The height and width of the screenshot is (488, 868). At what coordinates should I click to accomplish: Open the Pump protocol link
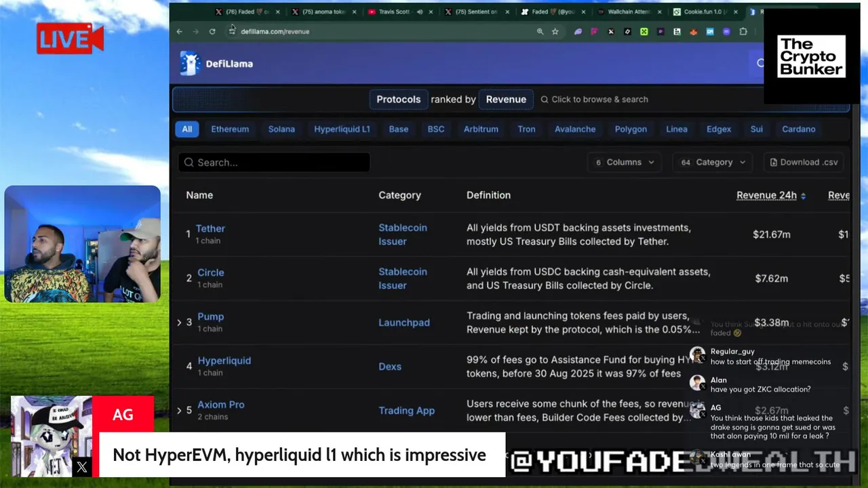pos(211,317)
